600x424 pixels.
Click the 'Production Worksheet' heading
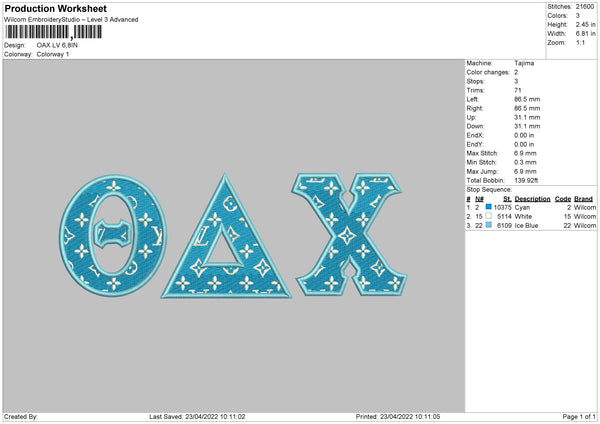click(x=55, y=8)
